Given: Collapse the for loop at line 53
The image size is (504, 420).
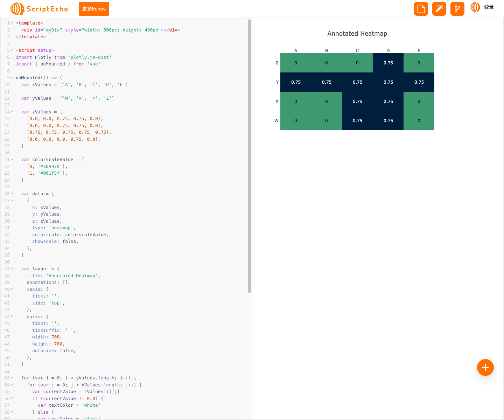Looking at the screenshot, I should [x=12, y=378].
